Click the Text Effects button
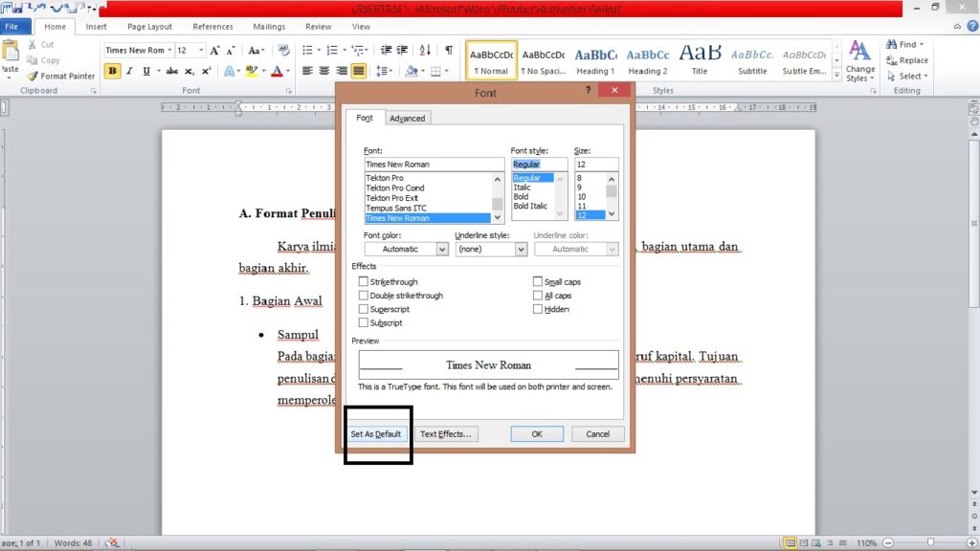The width and height of the screenshot is (980, 551). 446,434
